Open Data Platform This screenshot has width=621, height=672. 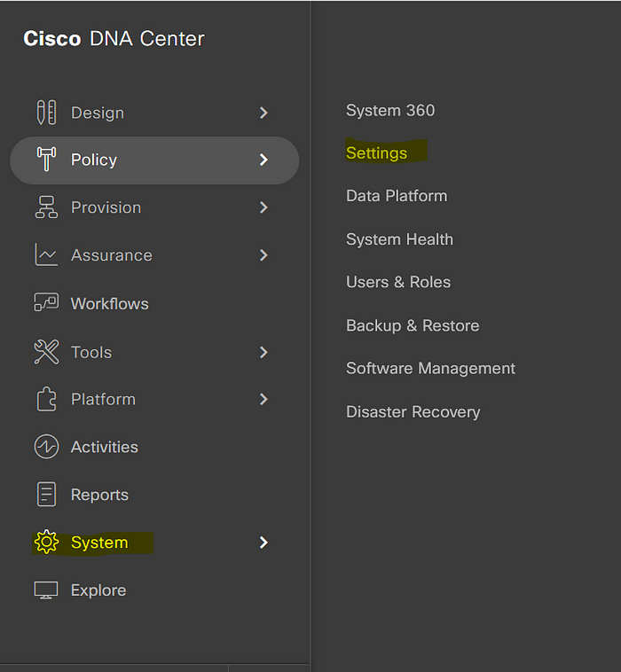[397, 196]
